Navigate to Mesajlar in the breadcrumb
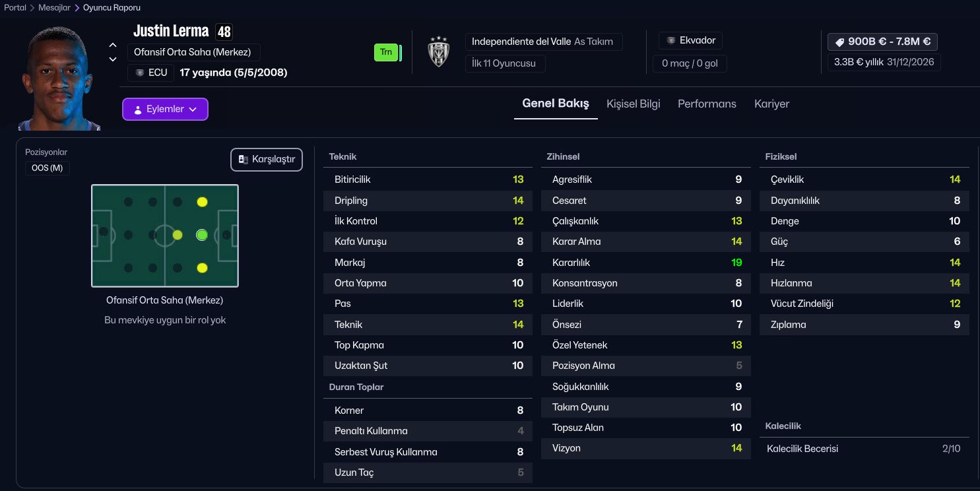The image size is (980, 491). click(54, 8)
